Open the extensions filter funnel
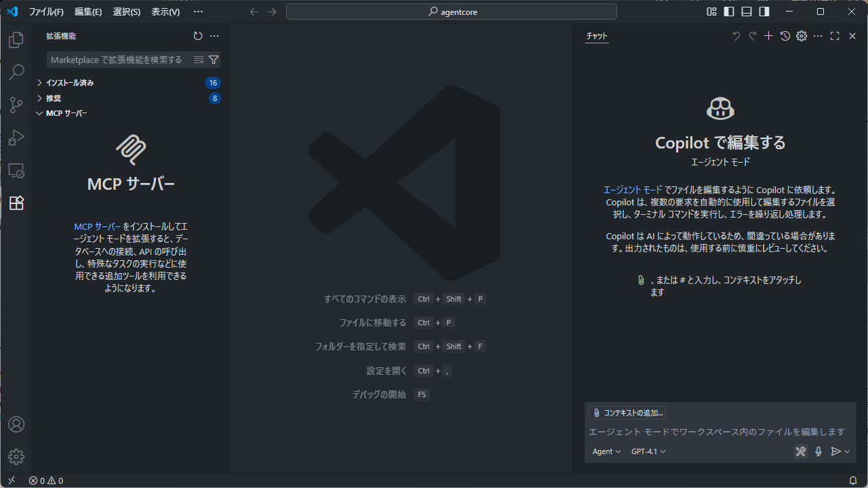This screenshot has height=488, width=868. (214, 60)
